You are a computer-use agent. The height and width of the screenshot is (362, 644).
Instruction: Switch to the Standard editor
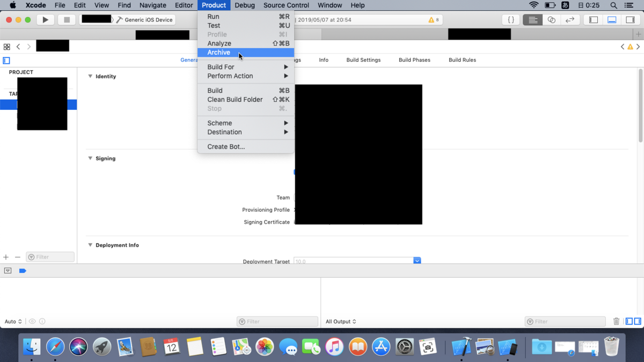pyautogui.click(x=532, y=20)
